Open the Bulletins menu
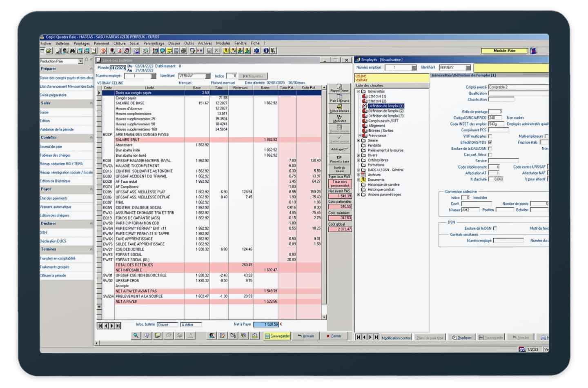 (x=62, y=43)
